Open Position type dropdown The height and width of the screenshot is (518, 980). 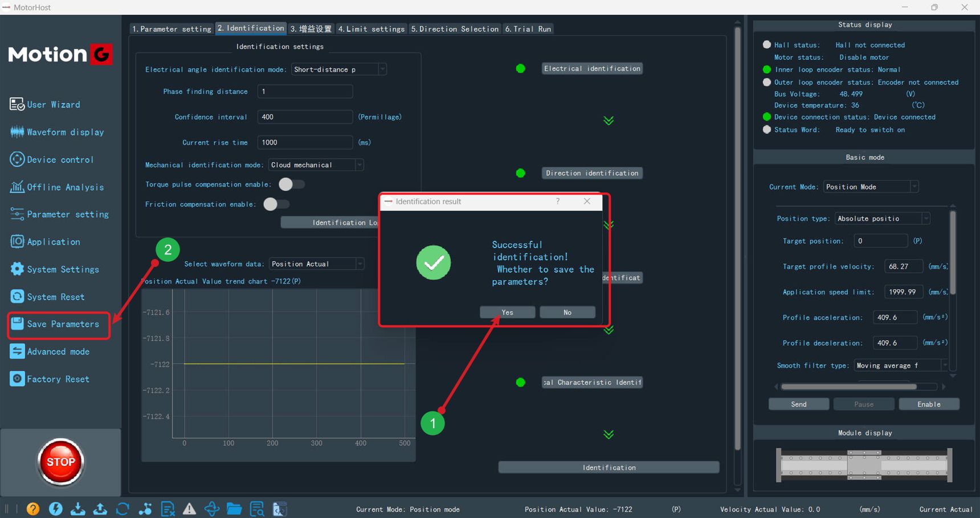click(882, 219)
